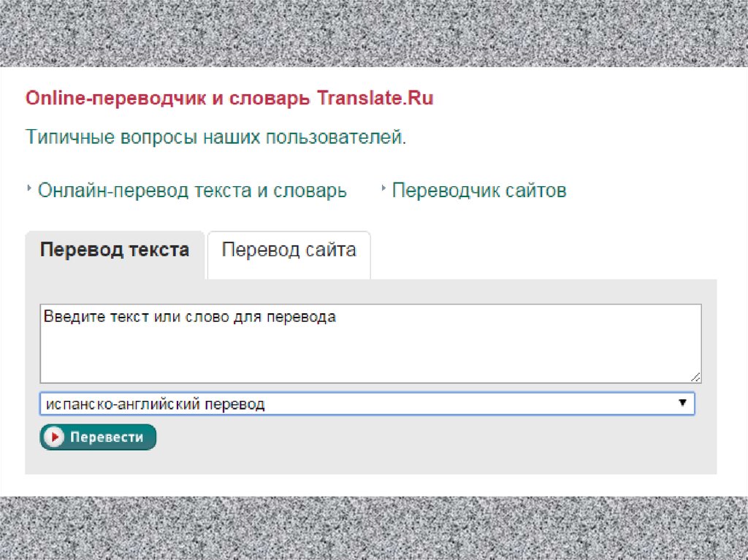Screen dimensions: 748x560
Task: Click the Онлайн-перевод текста и словарь link
Action: (192, 191)
